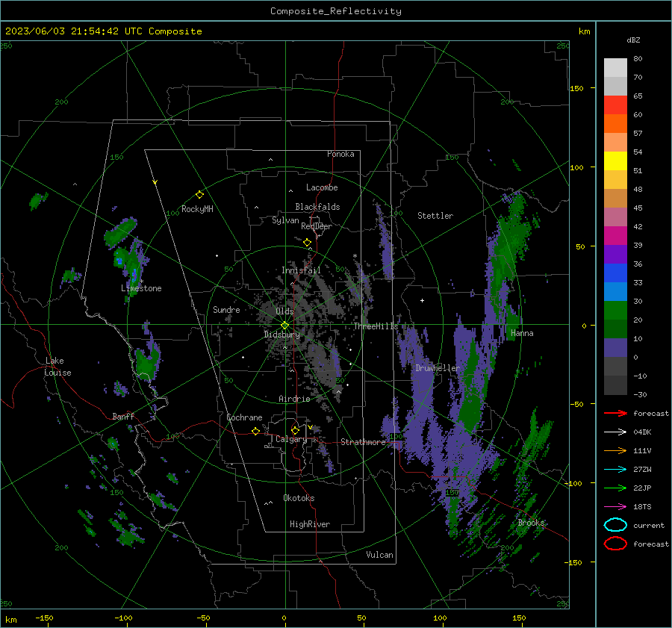Click the yellow diamond marker near RockyMH
This screenshot has width=672, height=628.
point(199,195)
